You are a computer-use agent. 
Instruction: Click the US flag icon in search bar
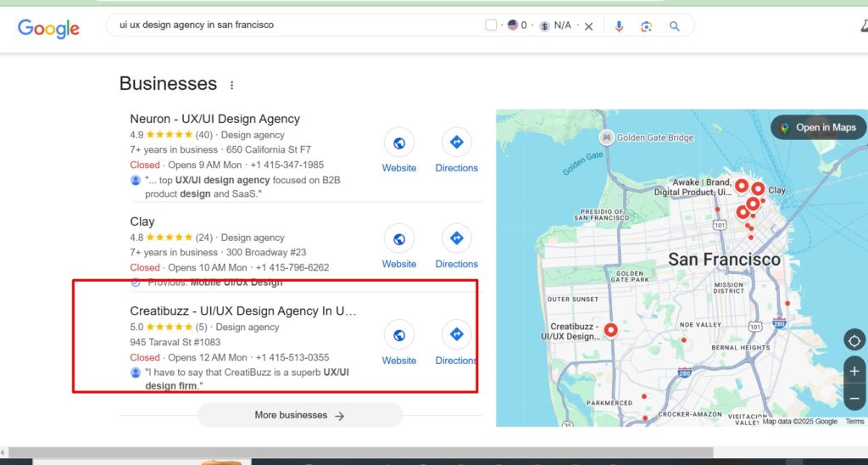[513, 25]
